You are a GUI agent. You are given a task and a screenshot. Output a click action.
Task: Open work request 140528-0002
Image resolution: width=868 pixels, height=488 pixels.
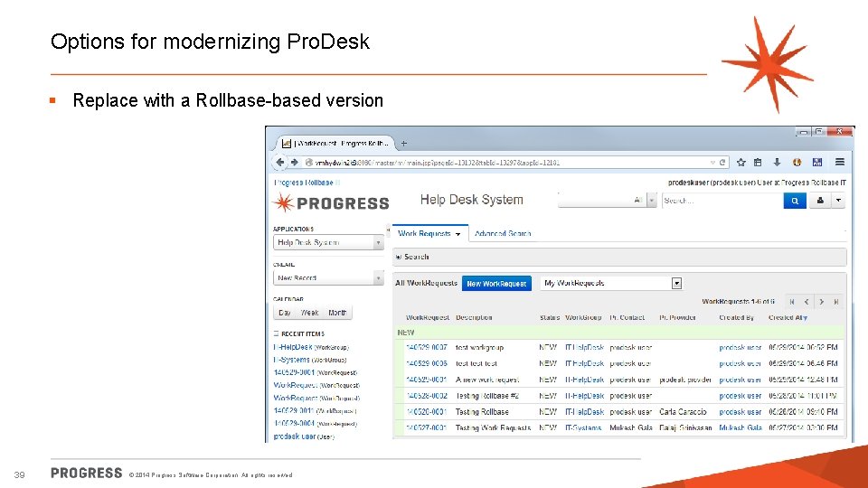(x=426, y=396)
